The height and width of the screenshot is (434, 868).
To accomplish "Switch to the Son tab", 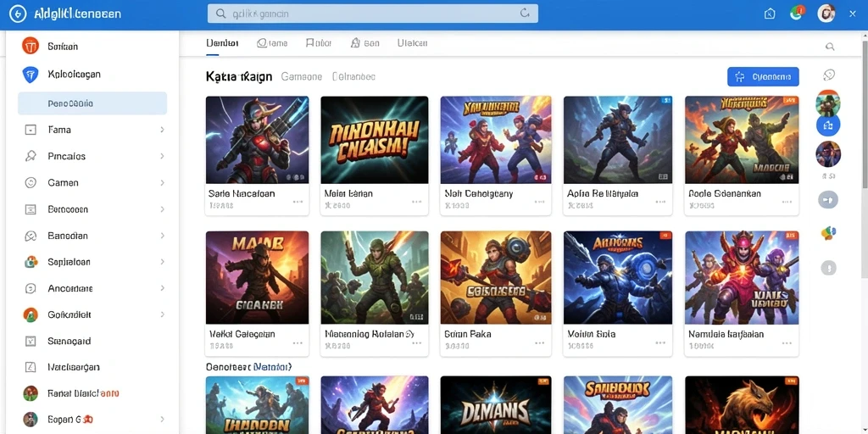I will tap(364, 43).
